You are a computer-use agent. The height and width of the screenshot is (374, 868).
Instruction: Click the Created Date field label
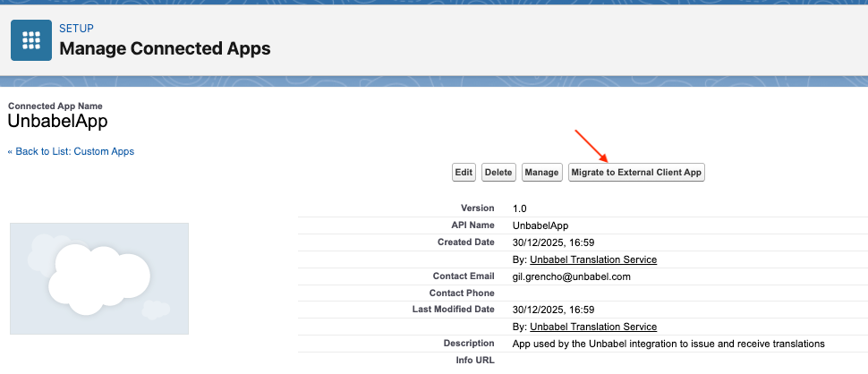pyautogui.click(x=465, y=242)
